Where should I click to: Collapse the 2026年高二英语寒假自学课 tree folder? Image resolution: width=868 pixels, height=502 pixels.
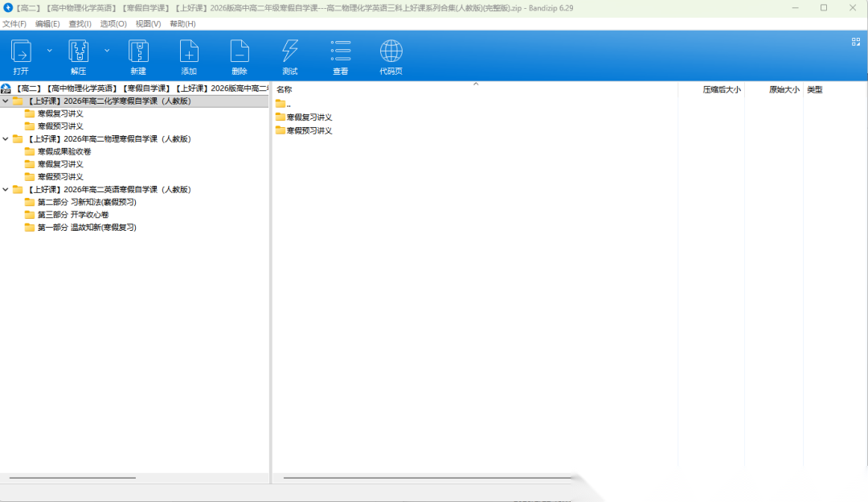pos(6,190)
